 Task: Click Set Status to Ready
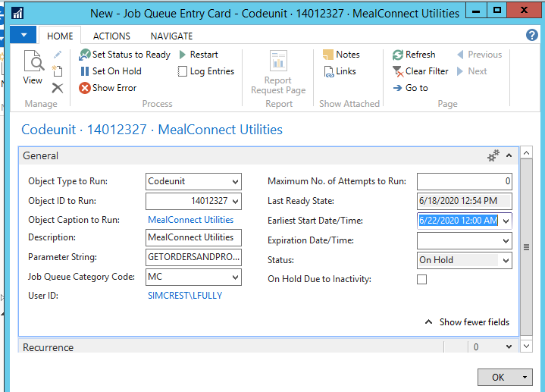[125, 55]
